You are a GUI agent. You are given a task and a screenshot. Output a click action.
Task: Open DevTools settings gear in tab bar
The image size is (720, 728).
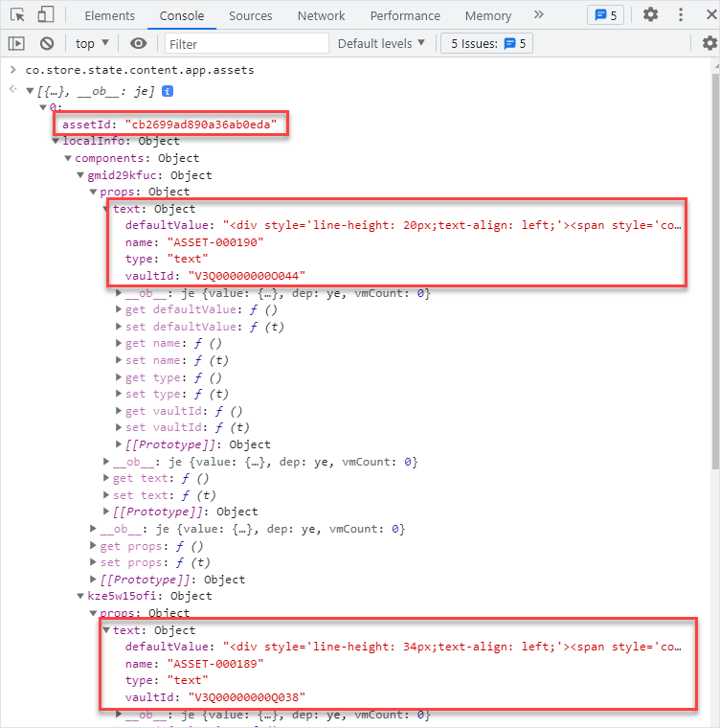[x=650, y=15]
